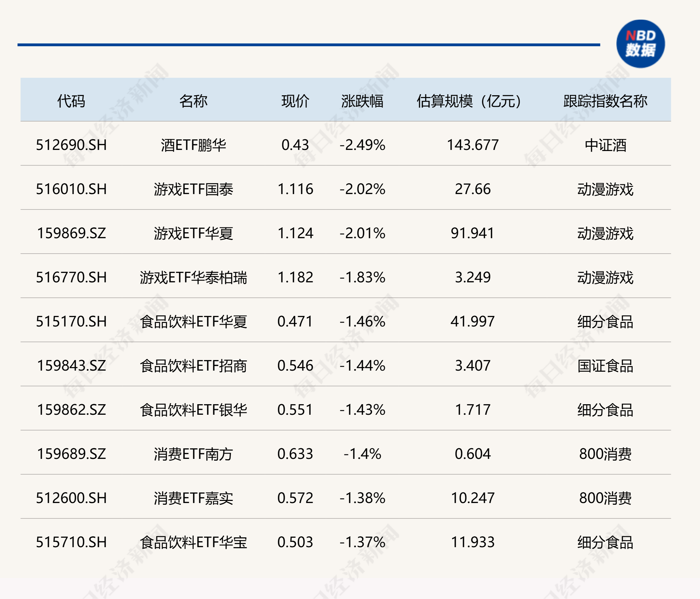Click code 159869.SZ
This screenshot has height=599, width=700.
pyautogui.click(x=71, y=233)
